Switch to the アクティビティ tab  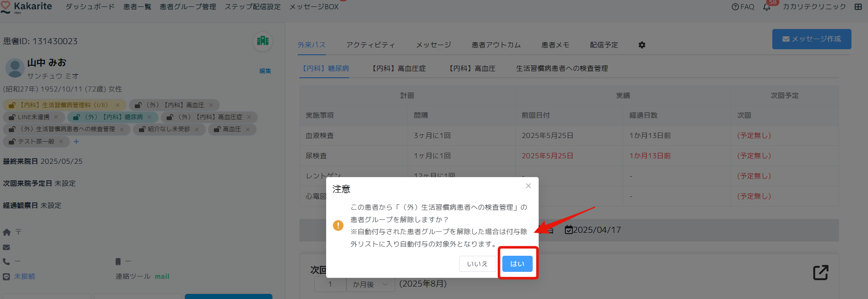371,45
